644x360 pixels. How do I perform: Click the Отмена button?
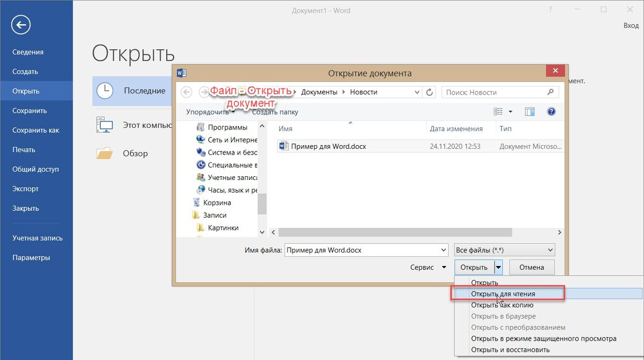532,267
